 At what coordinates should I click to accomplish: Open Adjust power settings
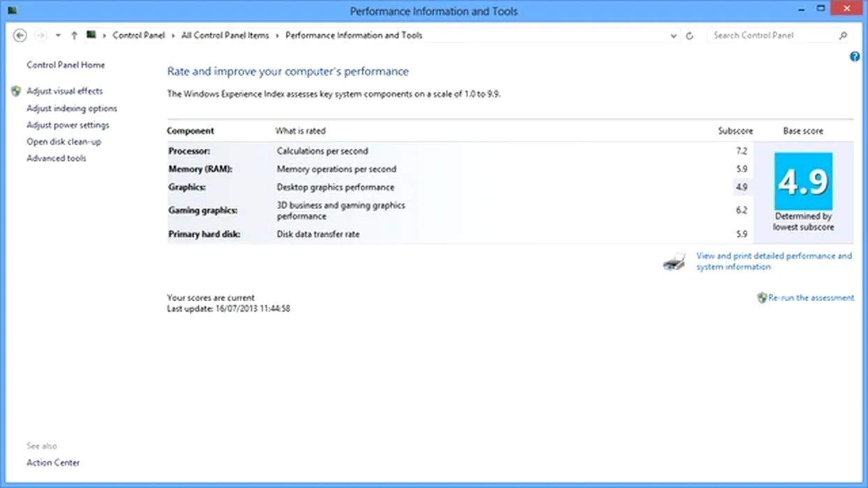click(x=68, y=125)
